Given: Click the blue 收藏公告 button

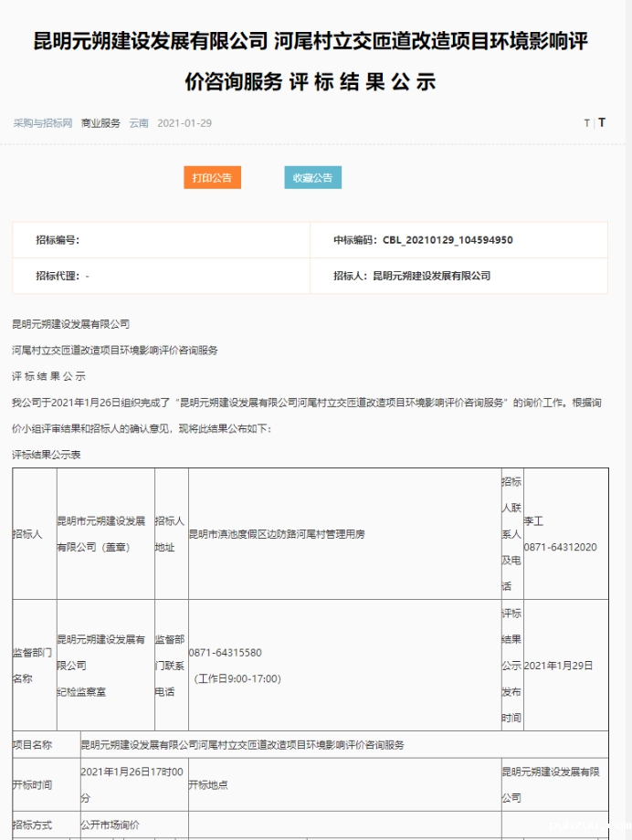Looking at the screenshot, I should [x=312, y=178].
